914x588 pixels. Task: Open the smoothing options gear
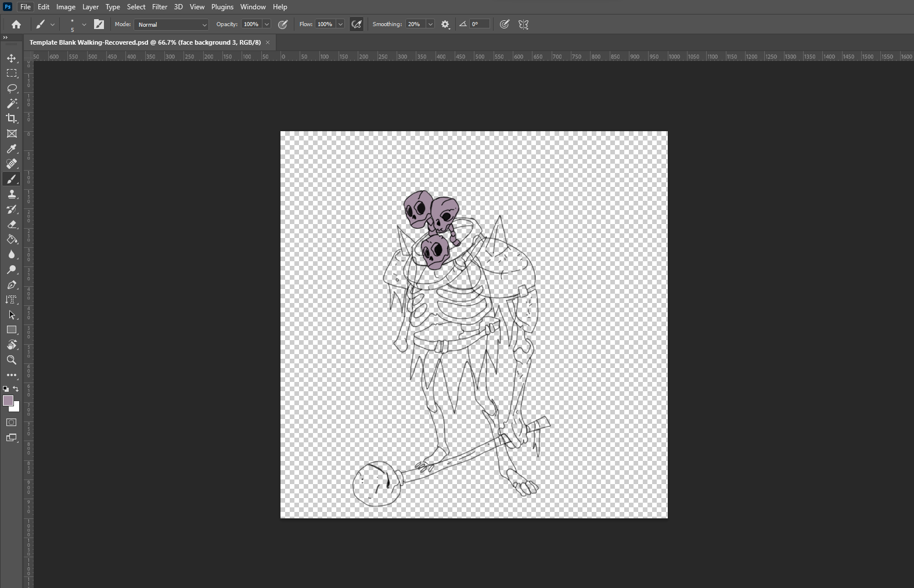(445, 24)
